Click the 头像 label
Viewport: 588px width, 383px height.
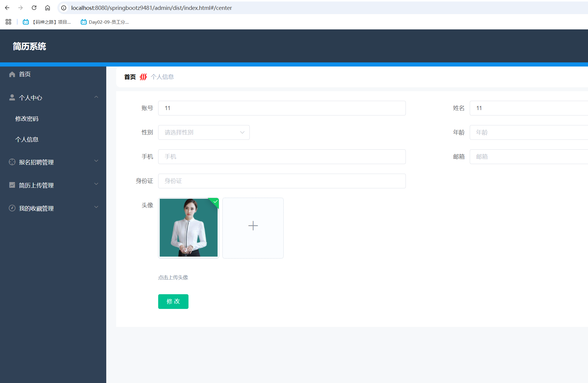[x=147, y=205]
